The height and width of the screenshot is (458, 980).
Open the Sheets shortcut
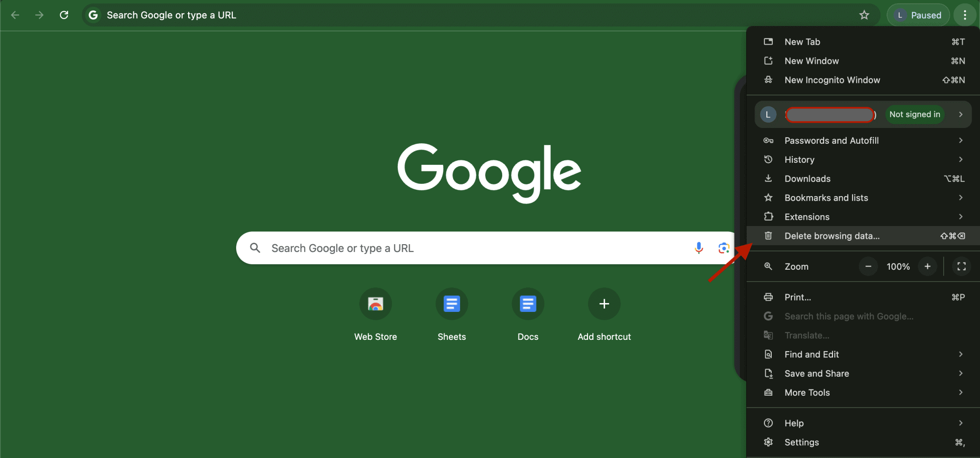tap(452, 315)
